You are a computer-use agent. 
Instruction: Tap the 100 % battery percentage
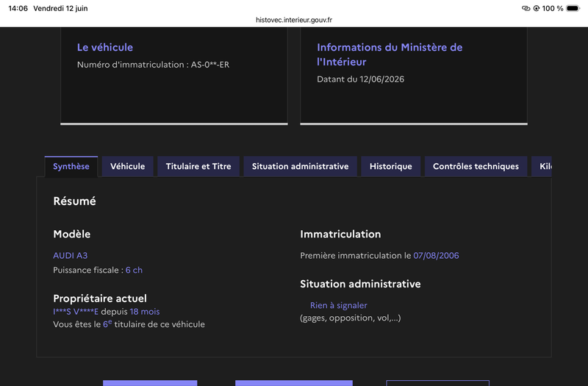click(553, 8)
